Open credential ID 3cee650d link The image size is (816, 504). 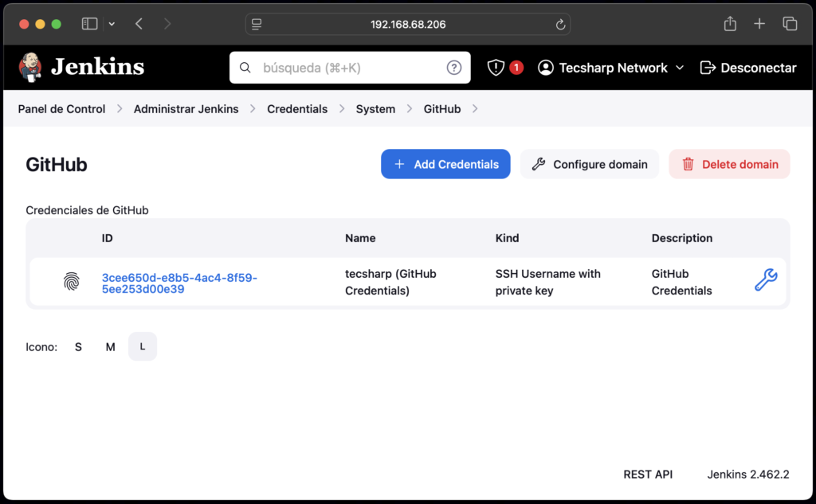coord(179,283)
